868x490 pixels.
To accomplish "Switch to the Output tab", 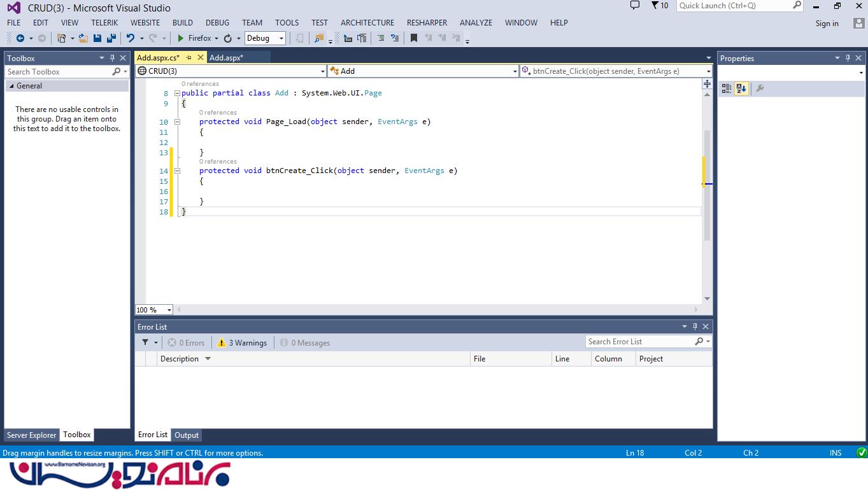I will pos(187,435).
